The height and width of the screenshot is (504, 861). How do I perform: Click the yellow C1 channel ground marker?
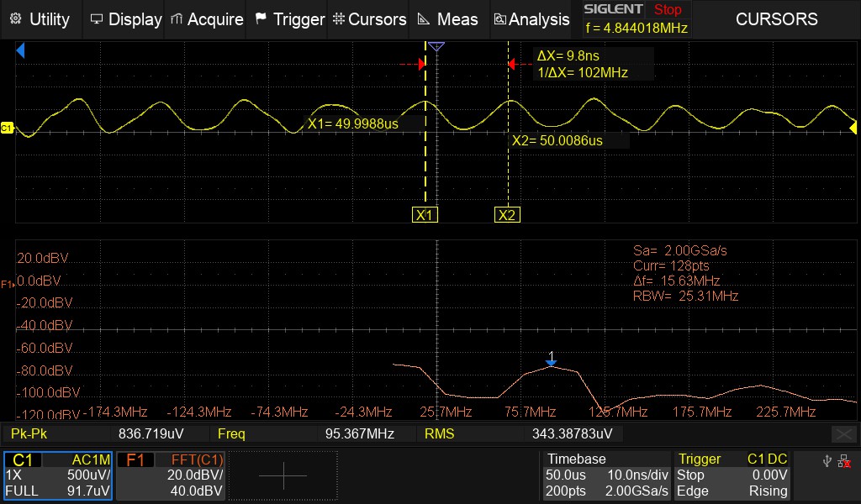point(7,128)
